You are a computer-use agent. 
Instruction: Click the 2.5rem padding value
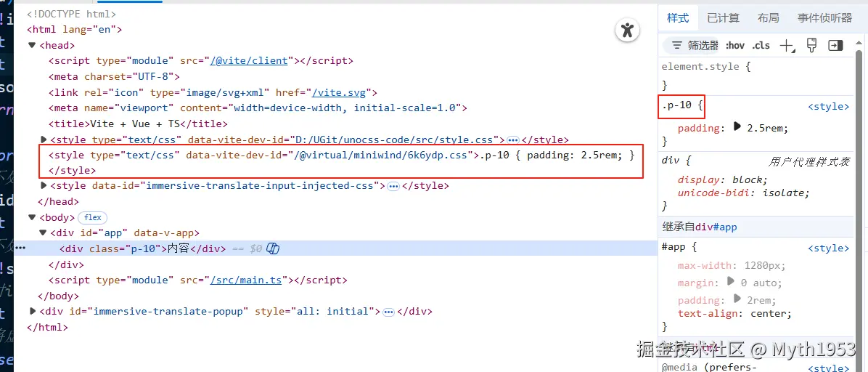pos(764,128)
